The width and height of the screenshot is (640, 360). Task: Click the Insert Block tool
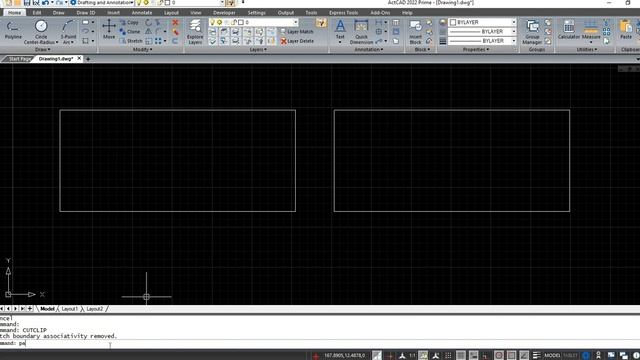(x=416, y=32)
